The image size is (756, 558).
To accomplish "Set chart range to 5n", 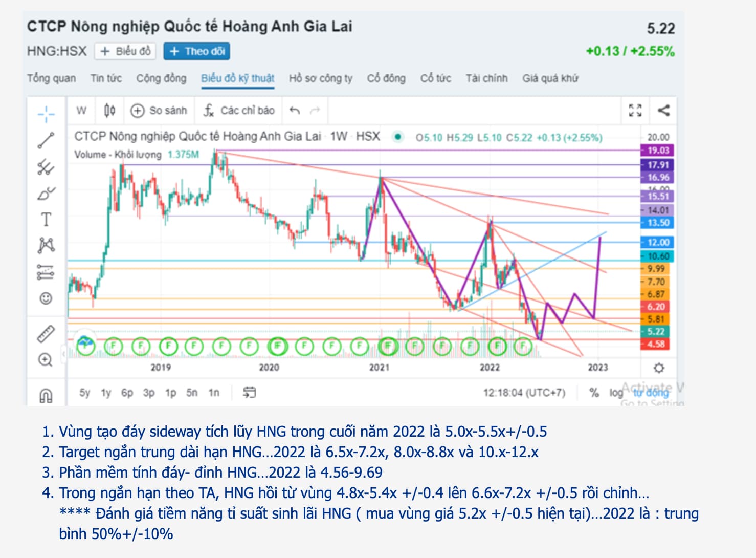I will [192, 393].
